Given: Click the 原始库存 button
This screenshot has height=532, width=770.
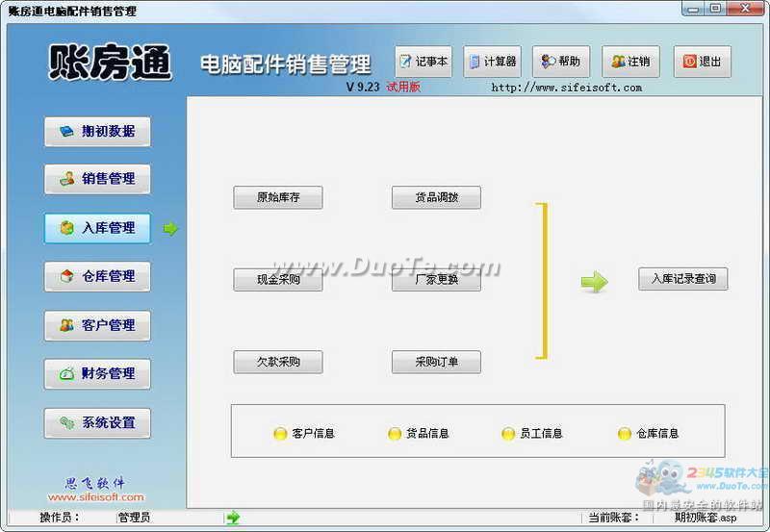Looking at the screenshot, I should tap(278, 197).
